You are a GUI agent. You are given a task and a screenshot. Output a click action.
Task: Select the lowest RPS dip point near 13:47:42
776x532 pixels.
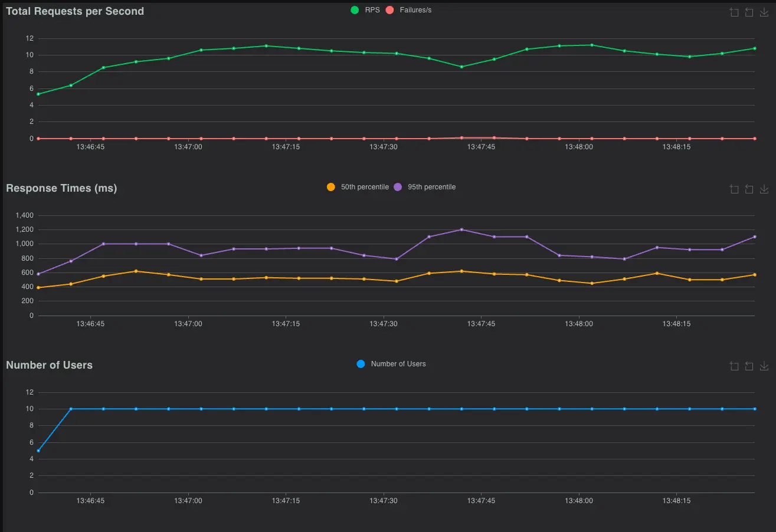tap(461, 67)
